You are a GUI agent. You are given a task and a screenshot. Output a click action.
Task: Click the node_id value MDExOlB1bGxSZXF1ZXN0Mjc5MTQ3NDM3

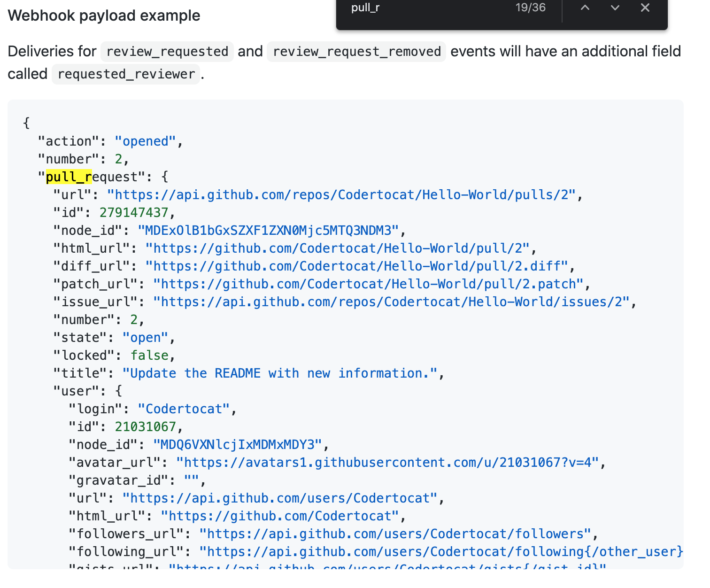pyautogui.click(x=269, y=231)
